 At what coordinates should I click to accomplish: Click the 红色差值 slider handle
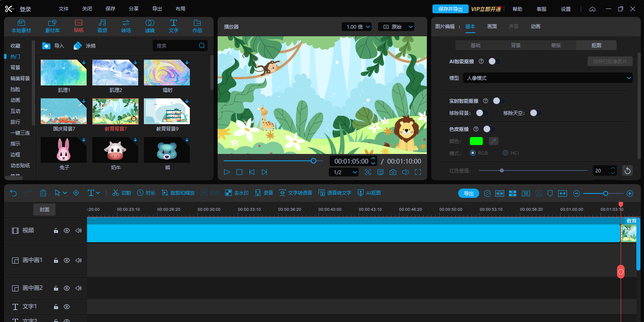(x=502, y=170)
